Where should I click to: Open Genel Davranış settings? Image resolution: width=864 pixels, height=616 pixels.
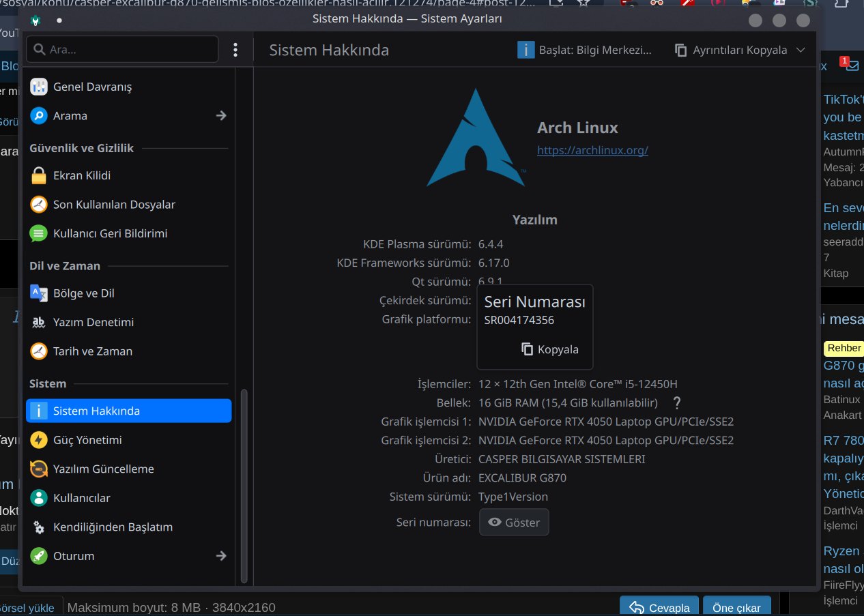(x=128, y=87)
